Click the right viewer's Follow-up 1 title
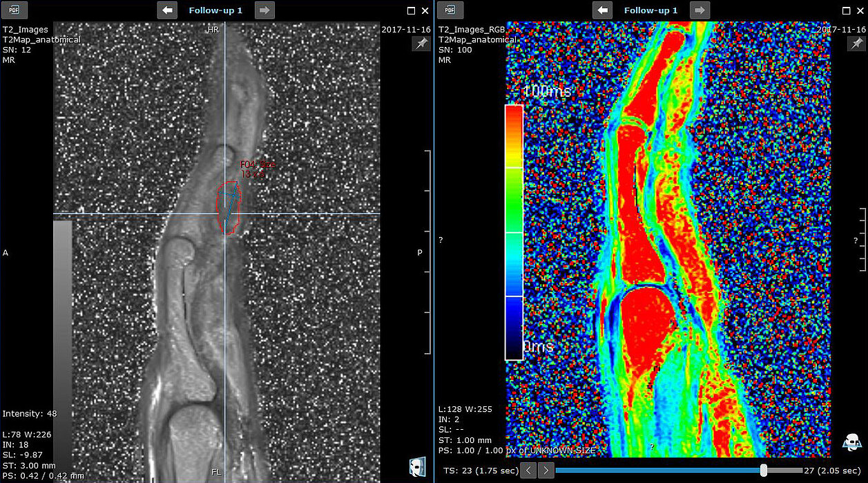This screenshot has height=483, width=868. [x=650, y=10]
